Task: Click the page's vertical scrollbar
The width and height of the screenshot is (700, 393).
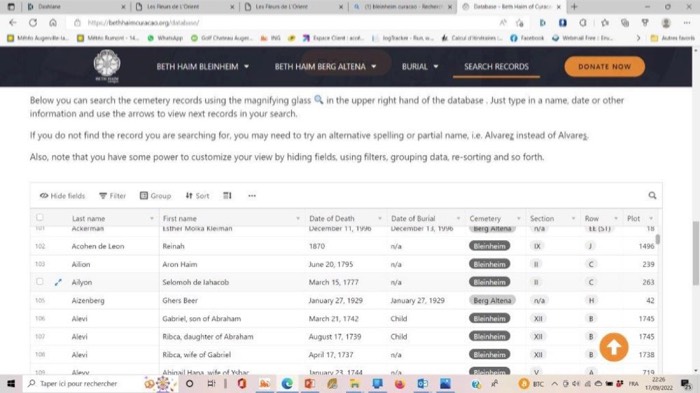Action: (x=696, y=253)
